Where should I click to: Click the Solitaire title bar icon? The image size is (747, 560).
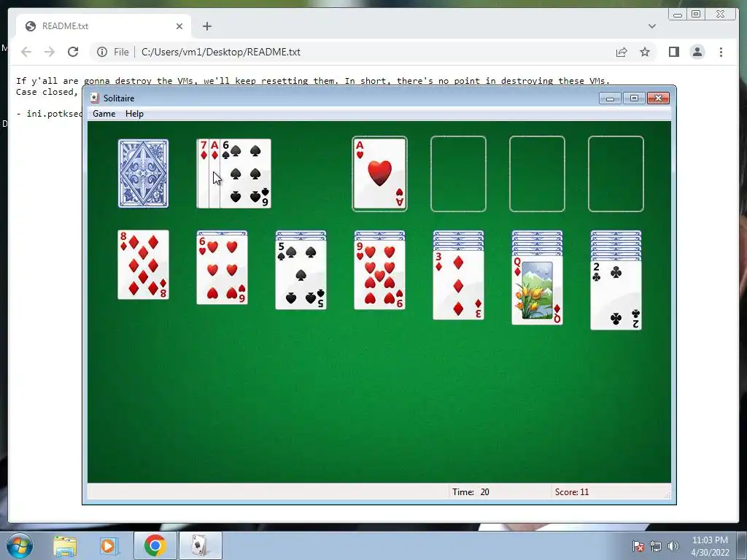[x=95, y=98]
